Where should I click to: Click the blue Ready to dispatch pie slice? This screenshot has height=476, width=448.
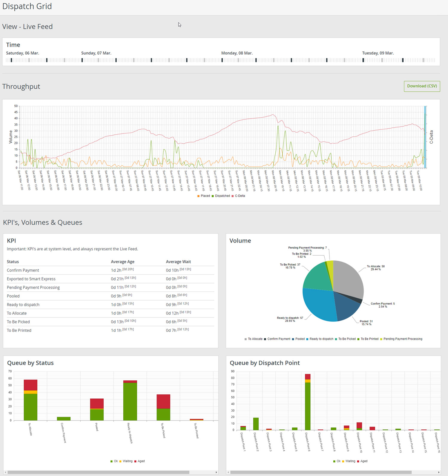320,305
